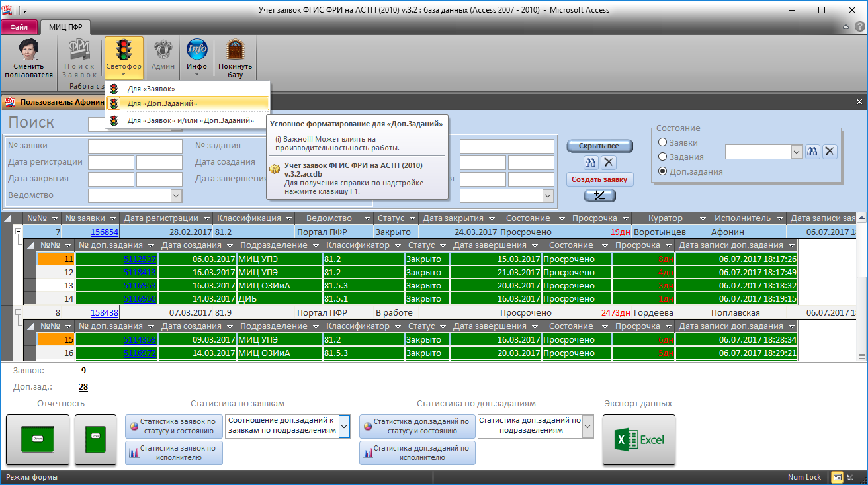Viewport: 868px width, 485px height.
Task: Open request number link 156854
Action: [105, 232]
